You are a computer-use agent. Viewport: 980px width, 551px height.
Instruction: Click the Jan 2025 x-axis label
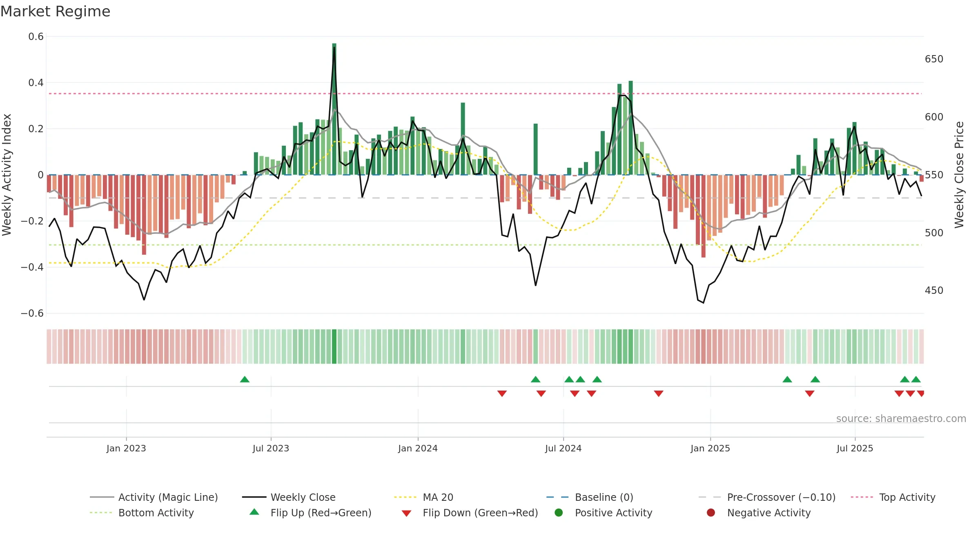point(710,448)
